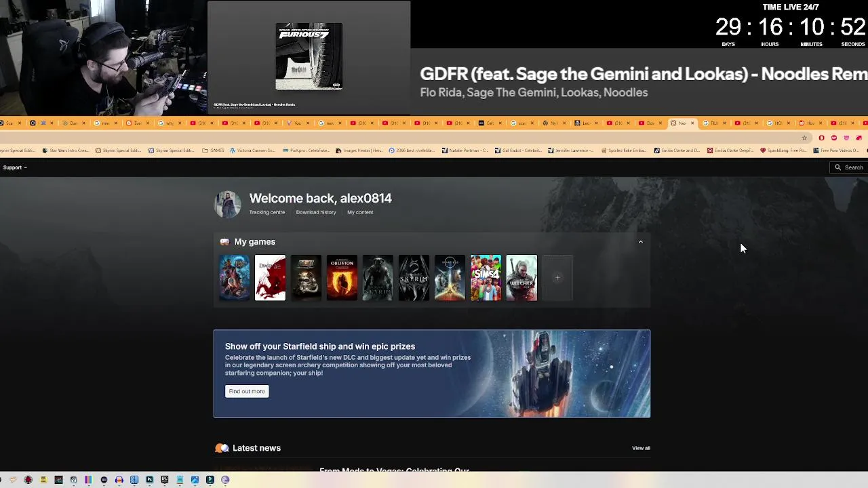Screen dimensions: 868x488
Task: Open the Oblivion game tile
Action: 342,278
